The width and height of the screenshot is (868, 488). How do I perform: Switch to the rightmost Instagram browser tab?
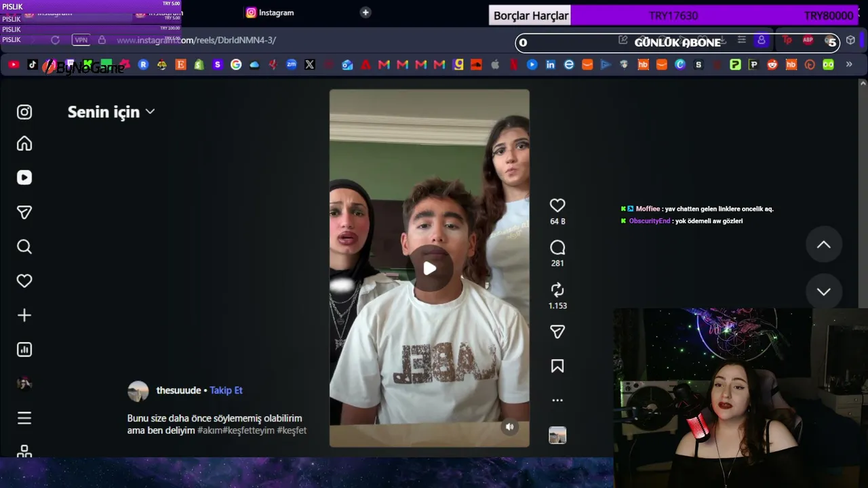point(270,12)
